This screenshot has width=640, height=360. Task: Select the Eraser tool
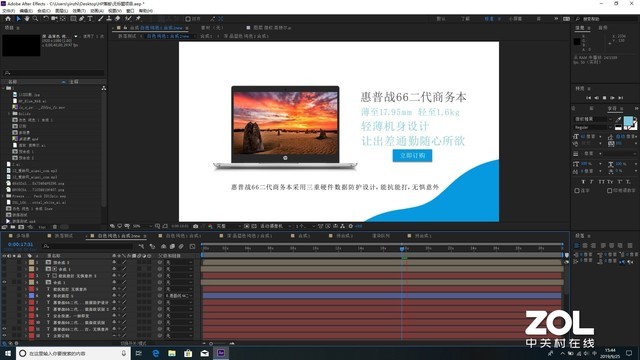(118, 19)
